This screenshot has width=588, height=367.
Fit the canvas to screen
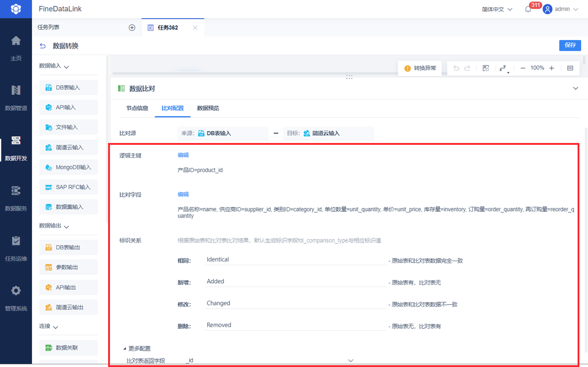coord(486,68)
